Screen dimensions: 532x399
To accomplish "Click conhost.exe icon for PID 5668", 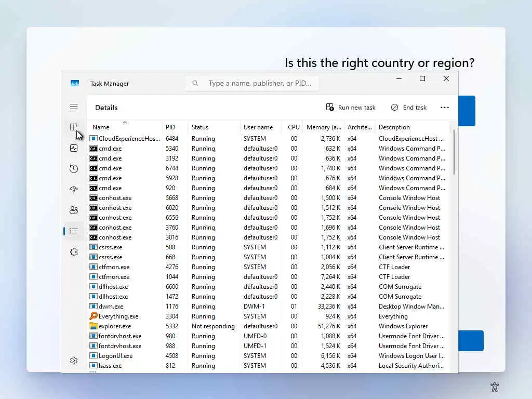I will coord(94,198).
